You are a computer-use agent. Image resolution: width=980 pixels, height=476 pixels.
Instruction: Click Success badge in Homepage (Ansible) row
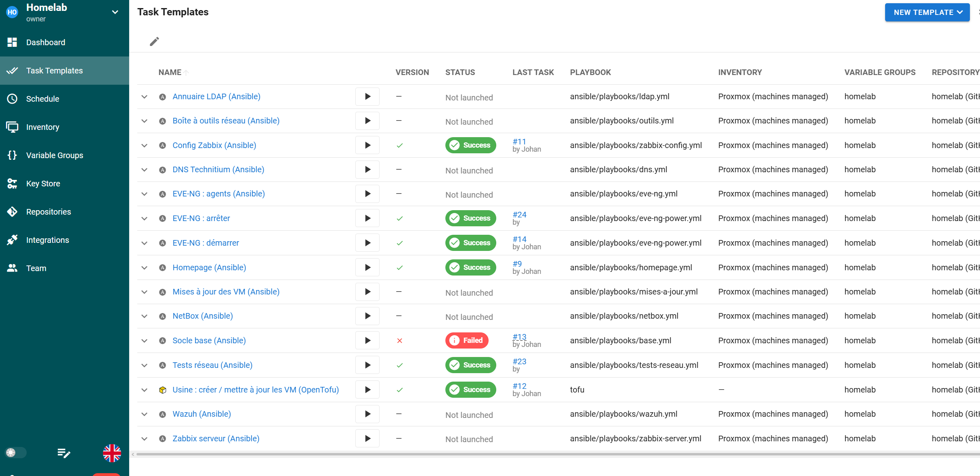pos(470,267)
